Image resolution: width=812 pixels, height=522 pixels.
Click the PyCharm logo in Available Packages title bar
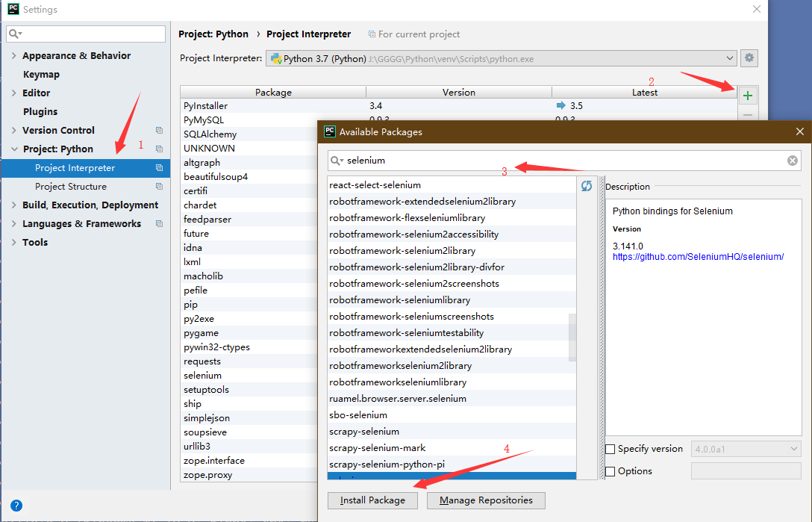[330, 131]
